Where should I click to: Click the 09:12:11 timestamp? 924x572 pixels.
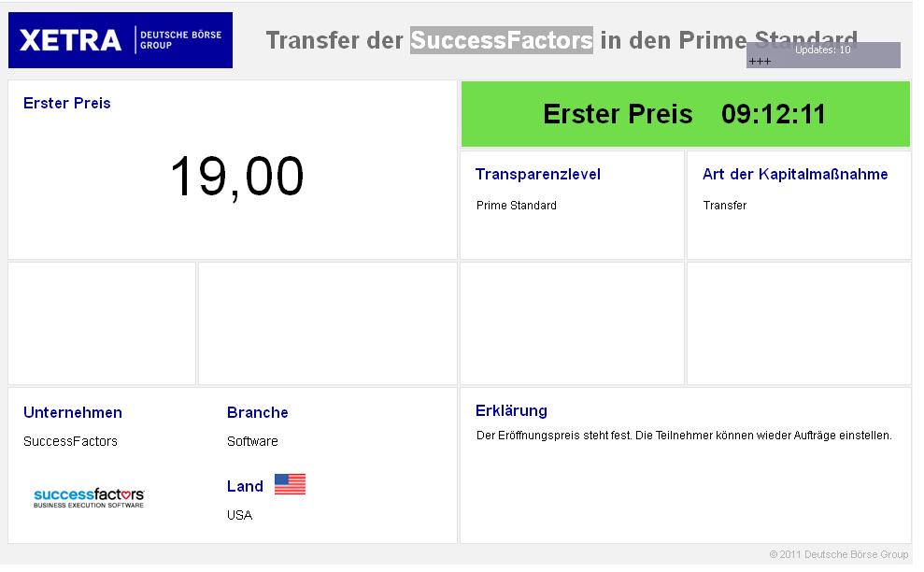tap(774, 114)
